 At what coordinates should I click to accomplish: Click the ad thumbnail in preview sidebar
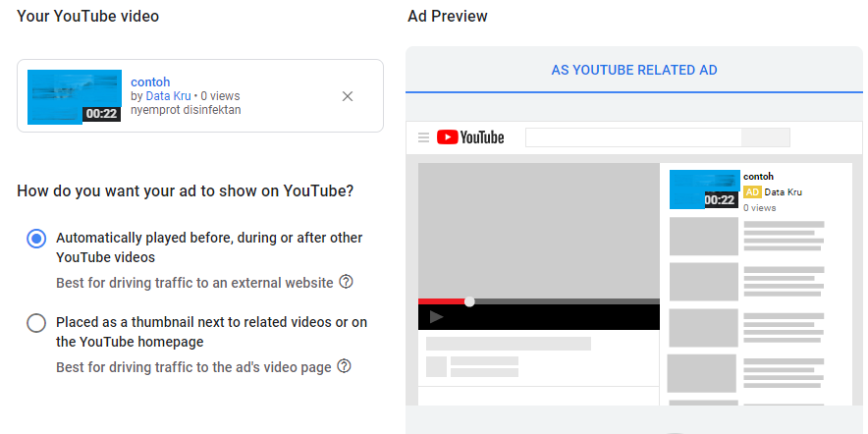(x=705, y=190)
